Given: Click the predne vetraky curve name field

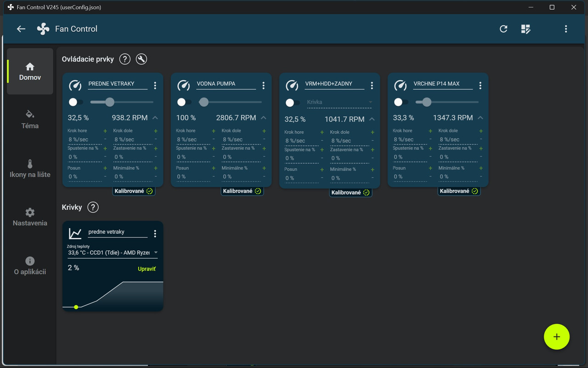Looking at the screenshot, I should 118,232.
